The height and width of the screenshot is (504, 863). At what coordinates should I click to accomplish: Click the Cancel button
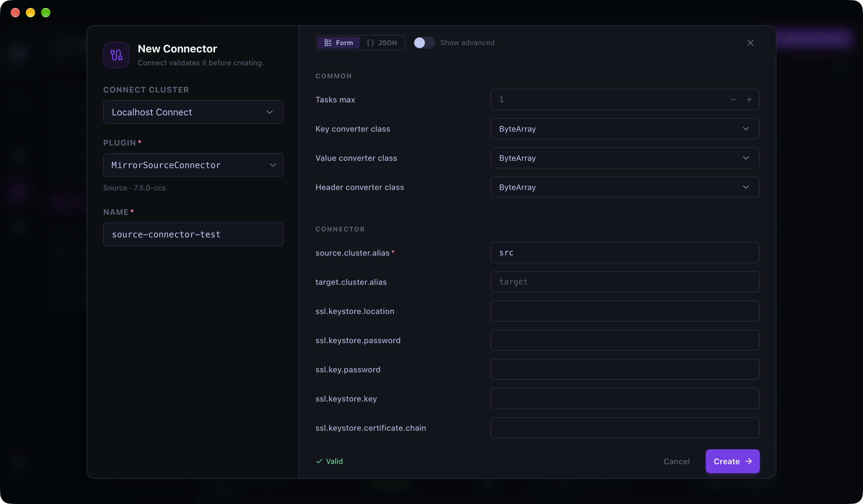676,461
